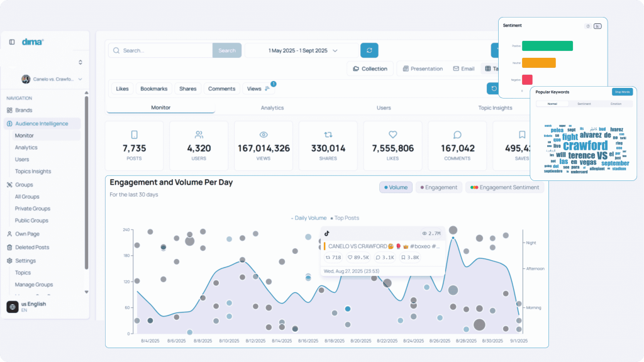Expand the Canelo vs. Crawford project selector
The image size is (644, 362).
(52, 79)
